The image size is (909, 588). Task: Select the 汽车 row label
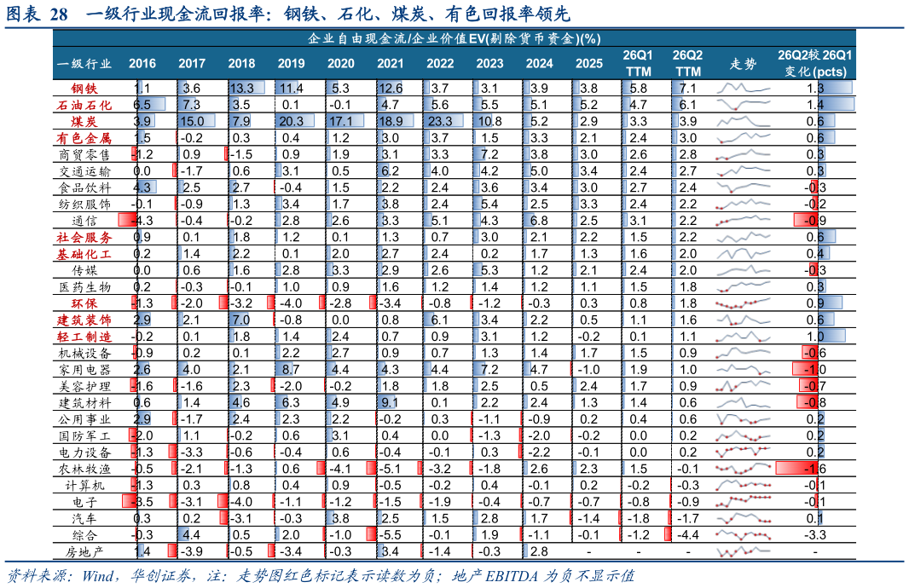pyautogui.click(x=84, y=518)
